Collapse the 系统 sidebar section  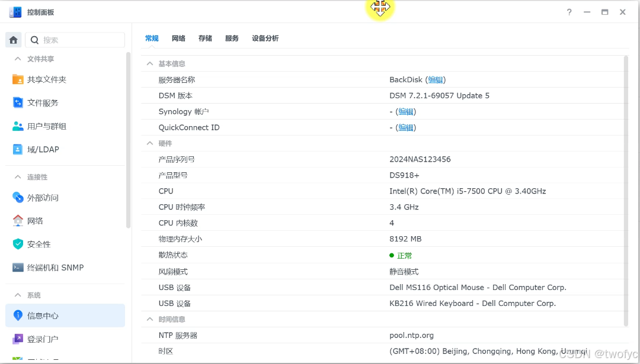18,295
